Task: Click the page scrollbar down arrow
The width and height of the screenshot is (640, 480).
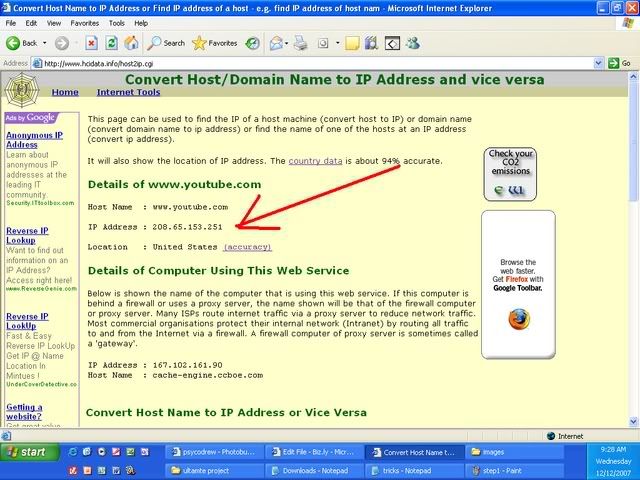Action: coord(633,421)
